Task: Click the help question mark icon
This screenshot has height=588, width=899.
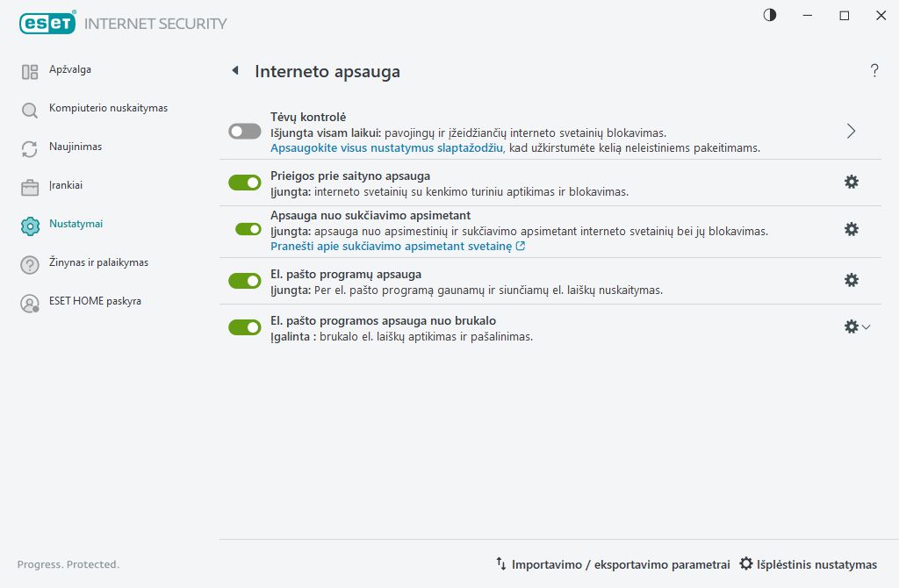Action: 874,71
